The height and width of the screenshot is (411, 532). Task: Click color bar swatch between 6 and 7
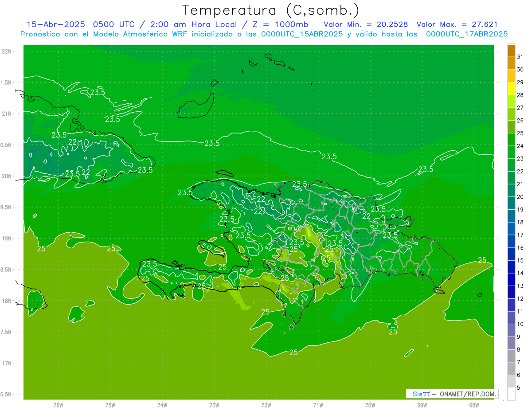[x=511, y=369]
